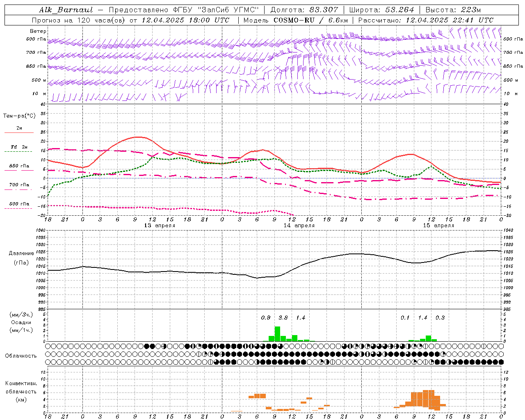Select the model name "COSMO-RU / 6.6км"

(x=310, y=20)
